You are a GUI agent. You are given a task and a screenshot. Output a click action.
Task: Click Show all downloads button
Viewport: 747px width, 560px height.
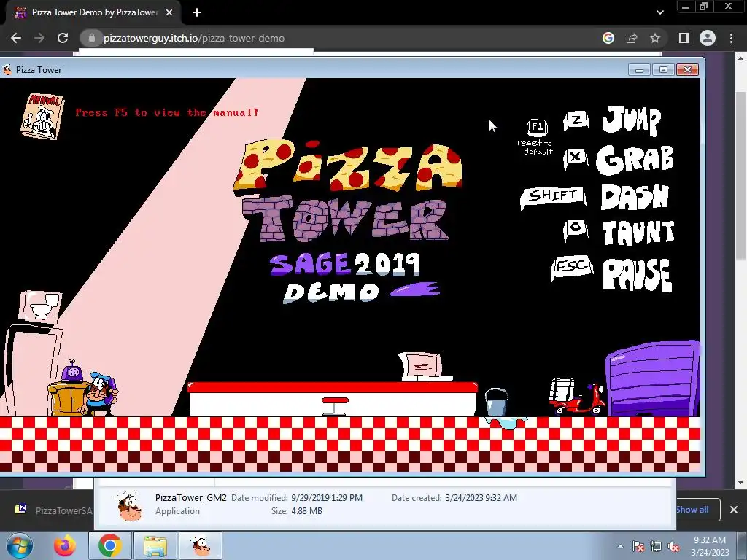[x=695, y=510]
